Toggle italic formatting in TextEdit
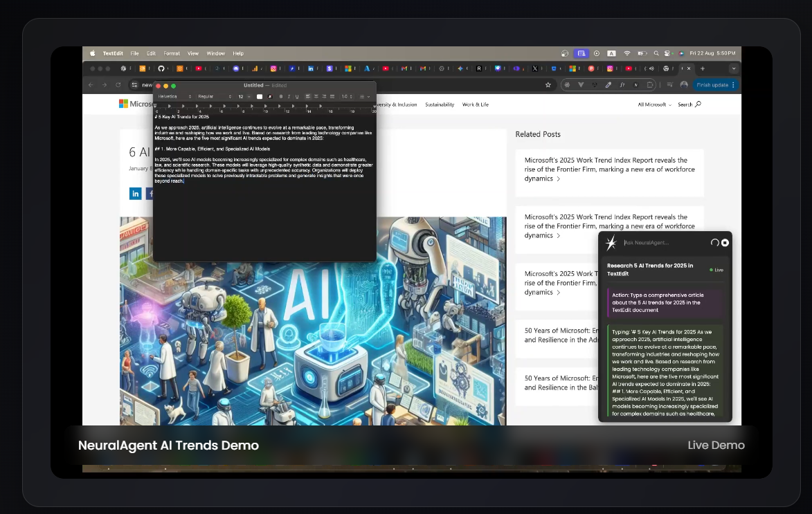Image resolution: width=812 pixels, height=514 pixels. tap(289, 96)
